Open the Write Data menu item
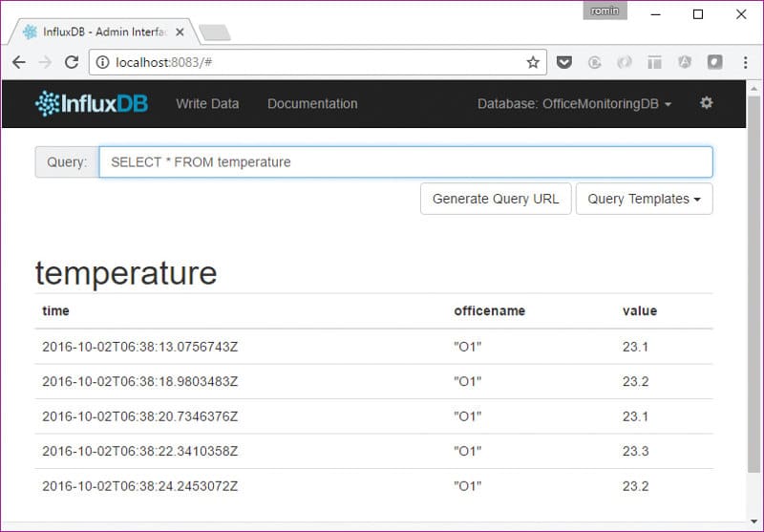The image size is (764, 532). point(207,103)
